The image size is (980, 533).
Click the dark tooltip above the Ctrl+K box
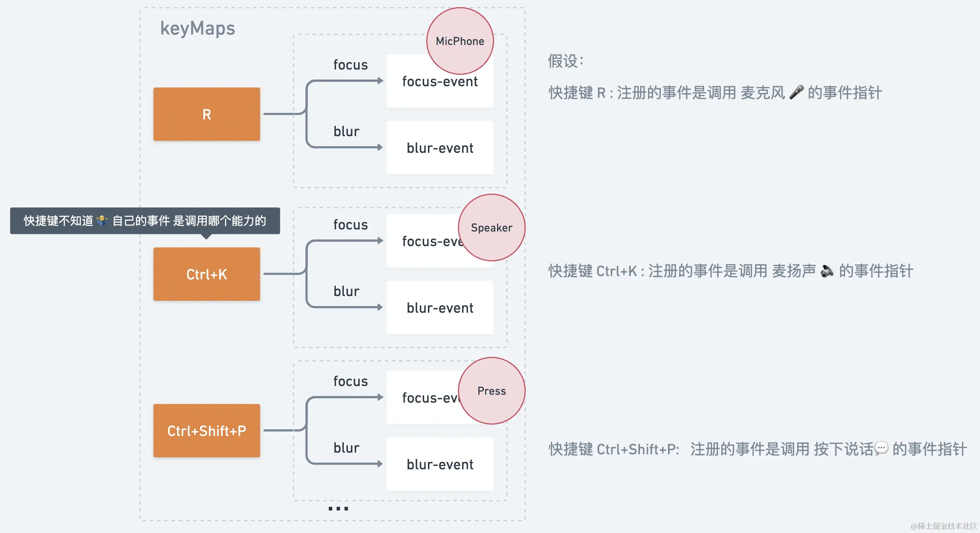(145, 221)
